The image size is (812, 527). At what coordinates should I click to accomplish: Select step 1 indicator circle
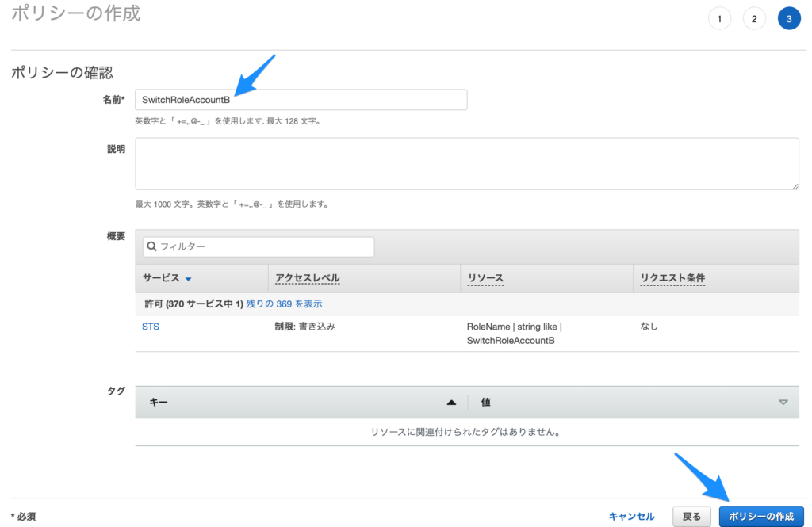pyautogui.click(x=719, y=17)
